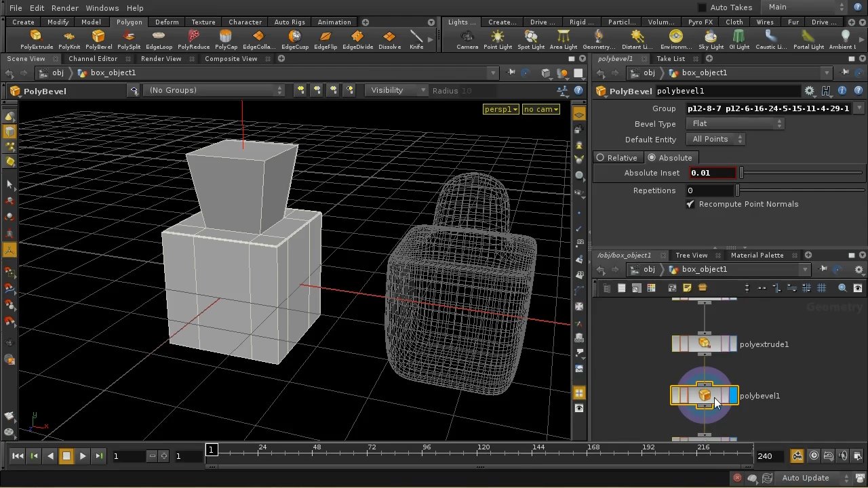Expand the Visibility dropdown

397,90
